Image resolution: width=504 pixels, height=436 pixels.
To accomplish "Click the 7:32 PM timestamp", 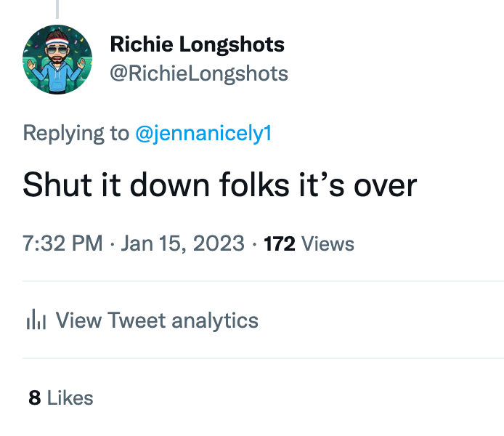I will [62, 243].
